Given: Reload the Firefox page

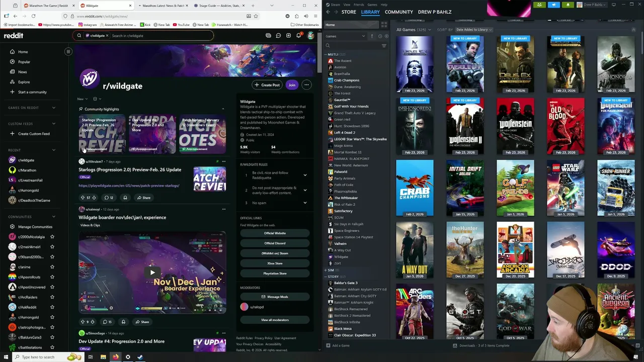Looking at the screenshot, I should [x=33, y=16].
